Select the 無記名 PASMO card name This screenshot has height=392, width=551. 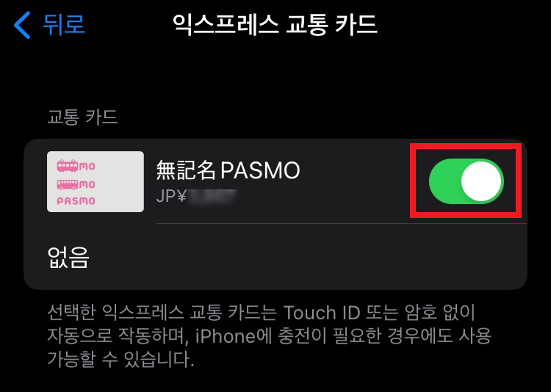(x=228, y=170)
